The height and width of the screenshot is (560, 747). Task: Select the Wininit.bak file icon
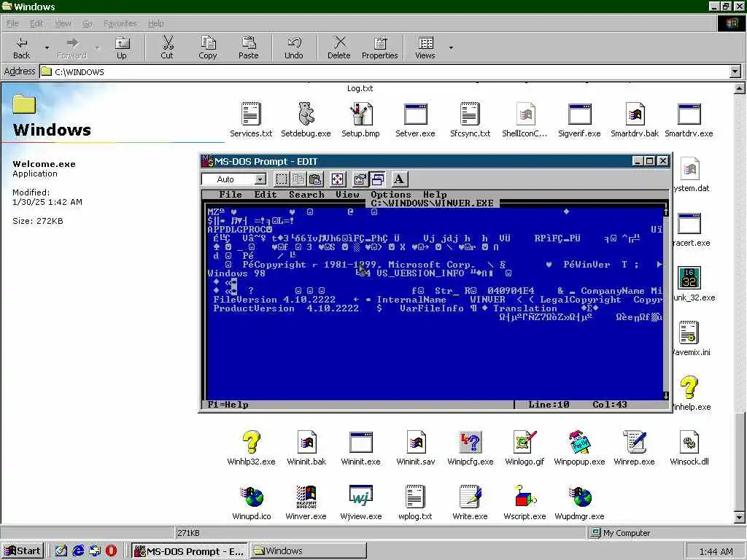coord(306,443)
